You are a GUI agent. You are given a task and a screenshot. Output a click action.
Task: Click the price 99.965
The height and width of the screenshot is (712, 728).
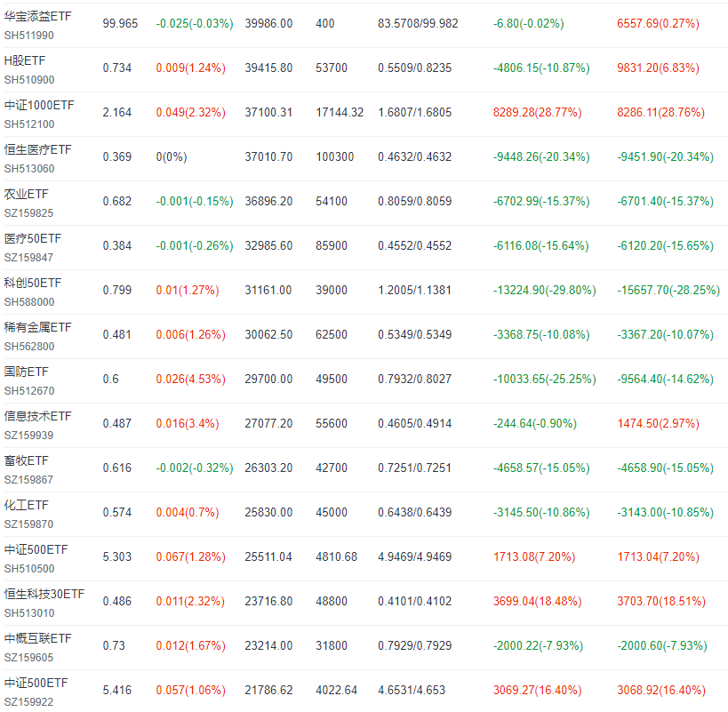tap(120, 24)
